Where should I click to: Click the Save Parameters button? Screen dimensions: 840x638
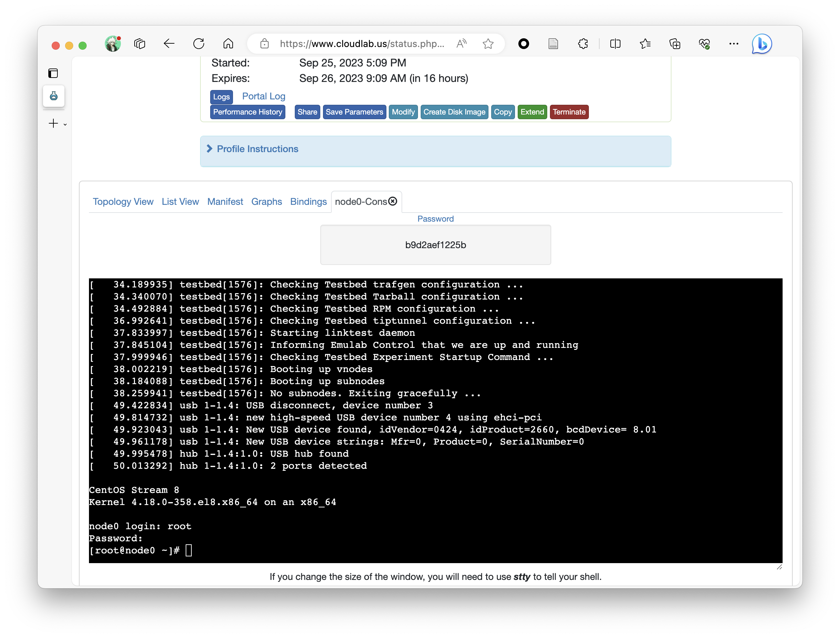pos(354,112)
